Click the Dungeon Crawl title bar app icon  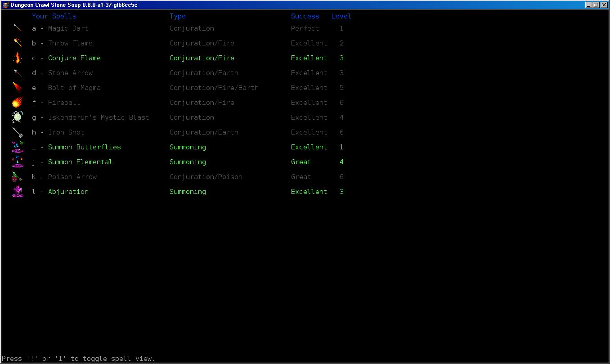5,5
